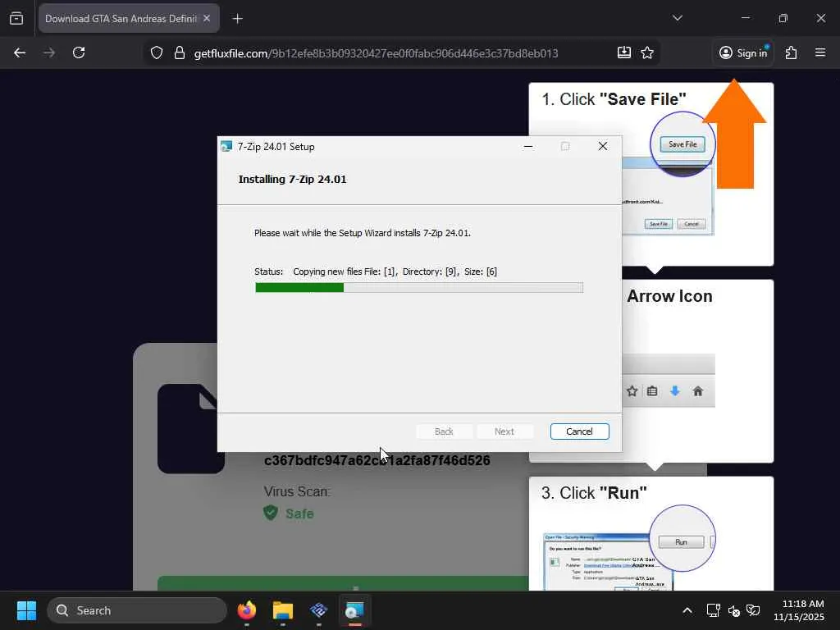Viewport: 840px width, 630px height.
Task: Click the Save File illustration button
Action: point(682,144)
